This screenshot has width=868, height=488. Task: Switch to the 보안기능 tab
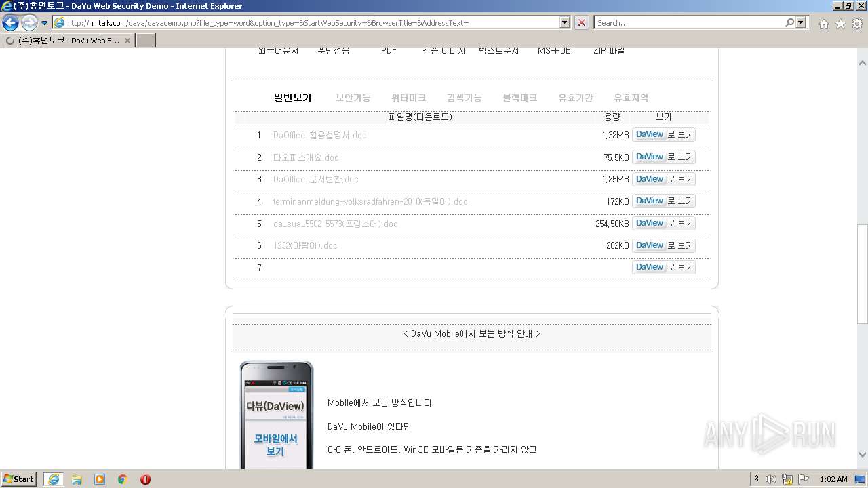[353, 98]
